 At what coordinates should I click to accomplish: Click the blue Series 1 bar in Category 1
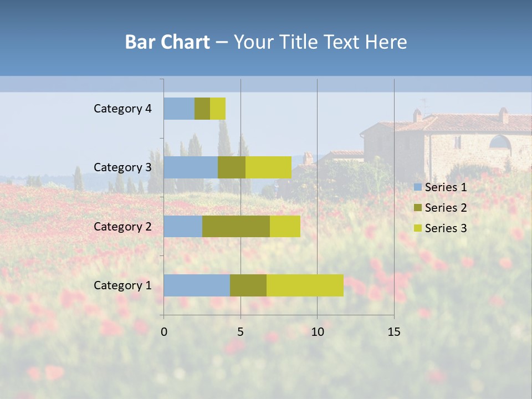[x=197, y=285]
